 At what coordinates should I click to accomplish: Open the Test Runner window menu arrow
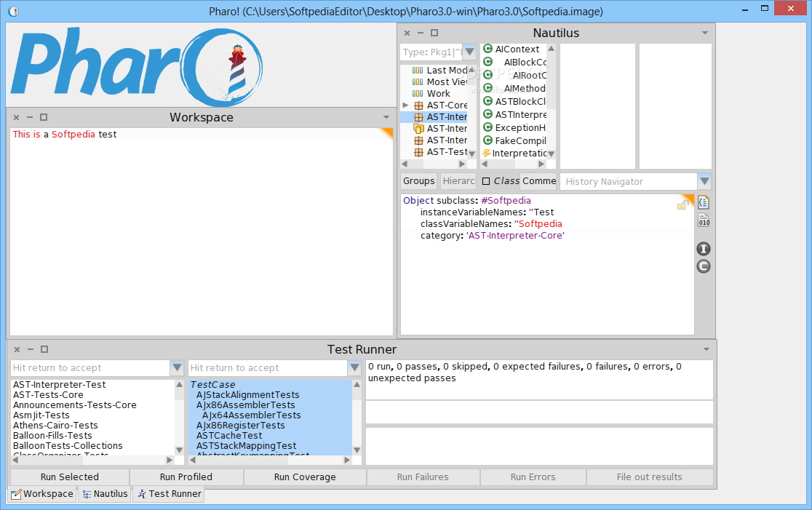(x=706, y=349)
